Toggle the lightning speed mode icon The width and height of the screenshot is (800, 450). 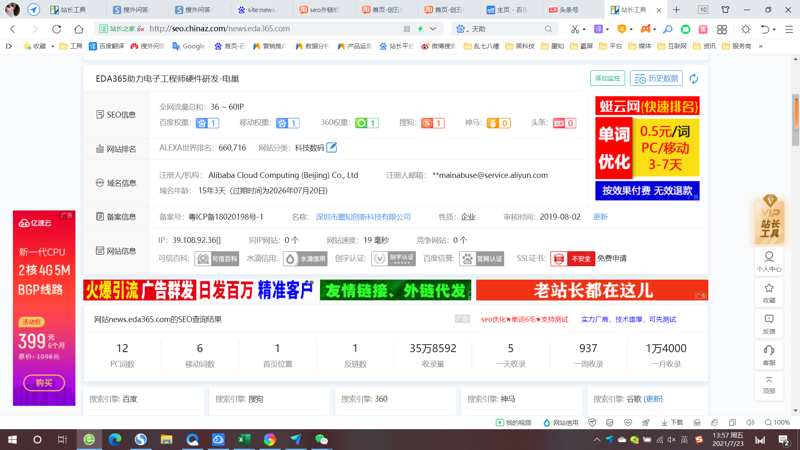[x=420, y=29]
